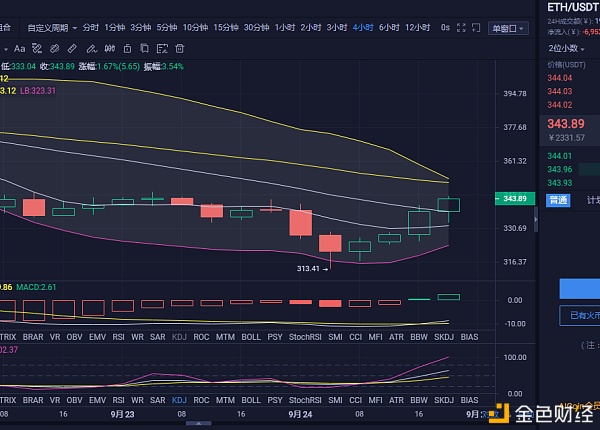Open the candlestick chart style icon
The height and width of the screenshot is (430, 600).
click(x=110, y=49)
